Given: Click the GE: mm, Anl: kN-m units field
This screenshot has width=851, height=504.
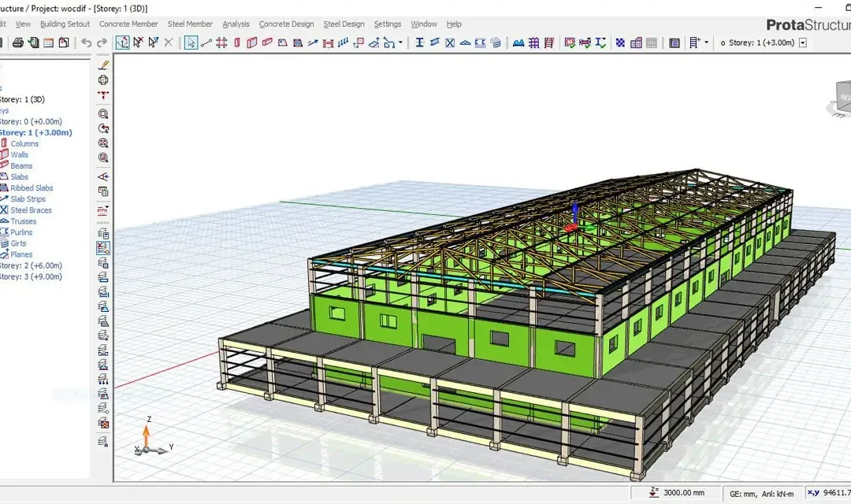Looking at the screenshot, I should [761, 494].
